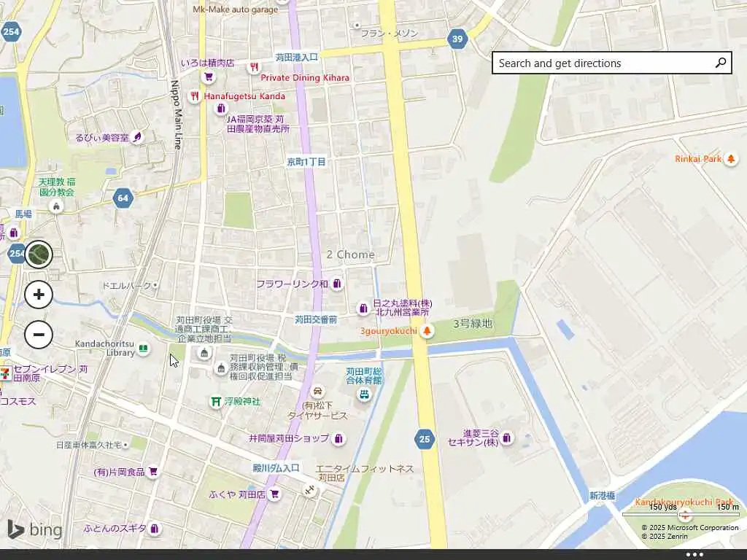Click the Bing logo
This screenshot has width=747, height=560.
[35, 529]
